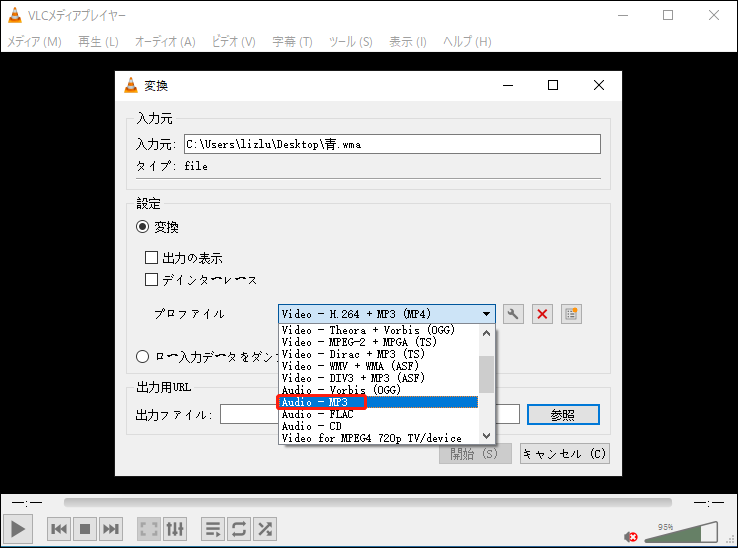Viewport: 738px width, 548px height.
Task: Click the Play button in VLC
Action: pyautogui.click(x=17, y=529)
